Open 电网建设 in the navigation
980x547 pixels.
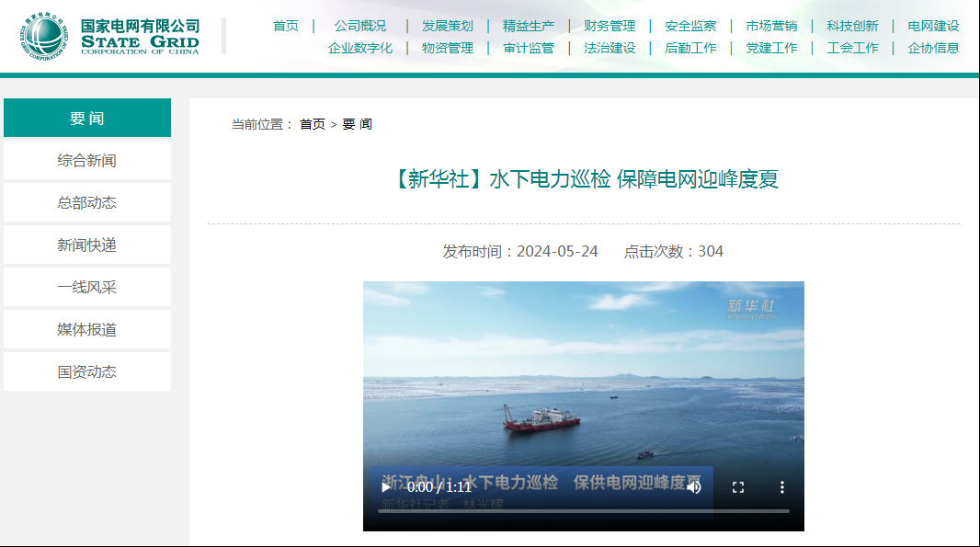pyautogui.click(x=933, y=27)
